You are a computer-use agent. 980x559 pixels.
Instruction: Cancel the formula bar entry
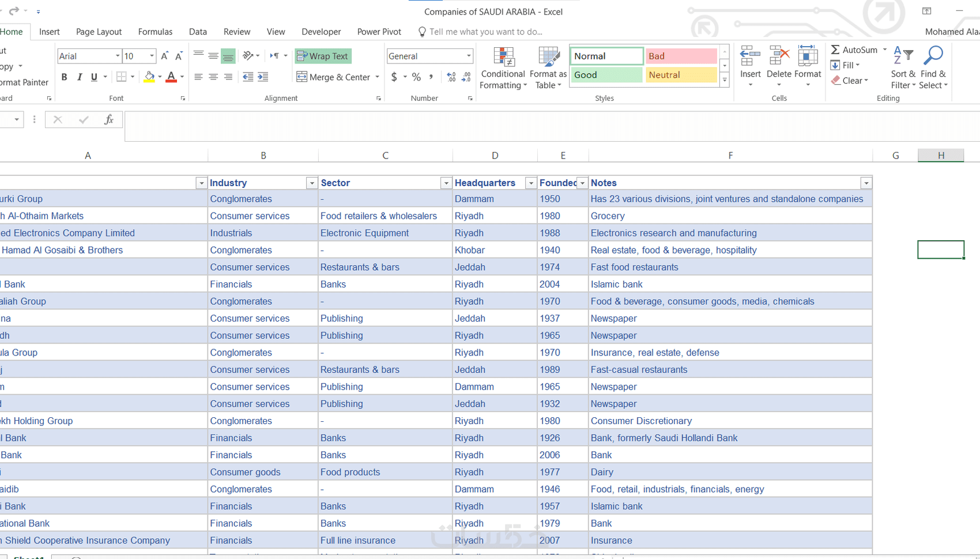coord(58,119)
